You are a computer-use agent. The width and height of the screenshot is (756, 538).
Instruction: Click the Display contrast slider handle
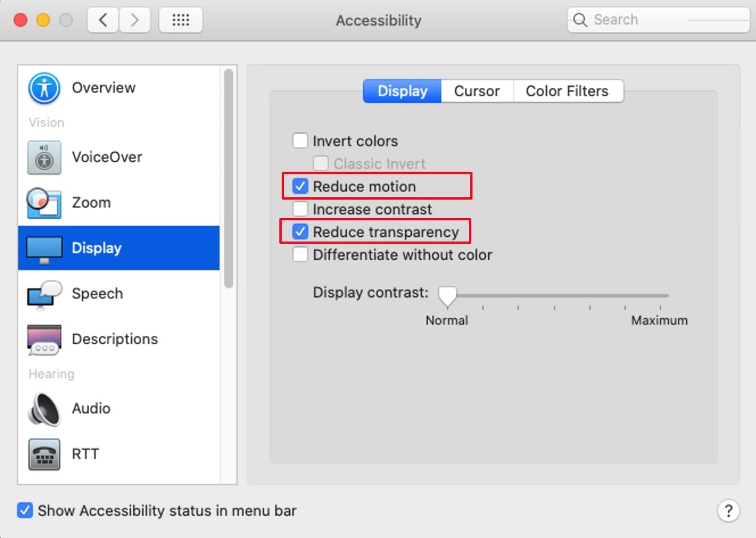(448, 296)
